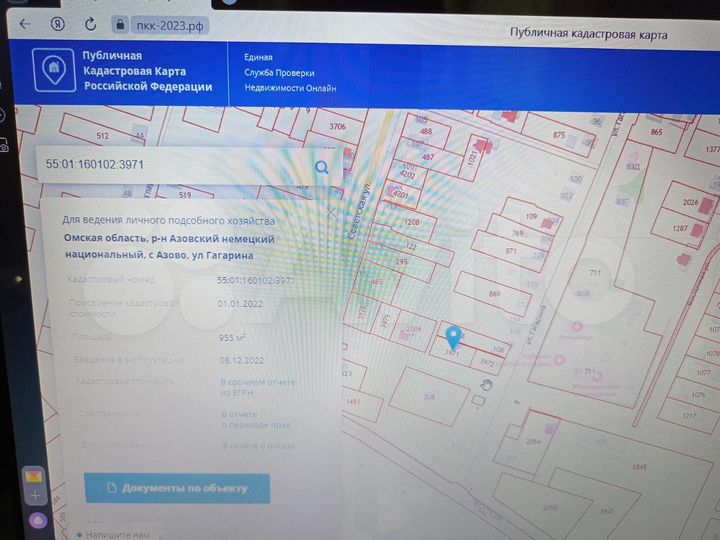Select parcel 1076 on map
Image resolution: width=720 pixels, height=540 pixels.
698,394
